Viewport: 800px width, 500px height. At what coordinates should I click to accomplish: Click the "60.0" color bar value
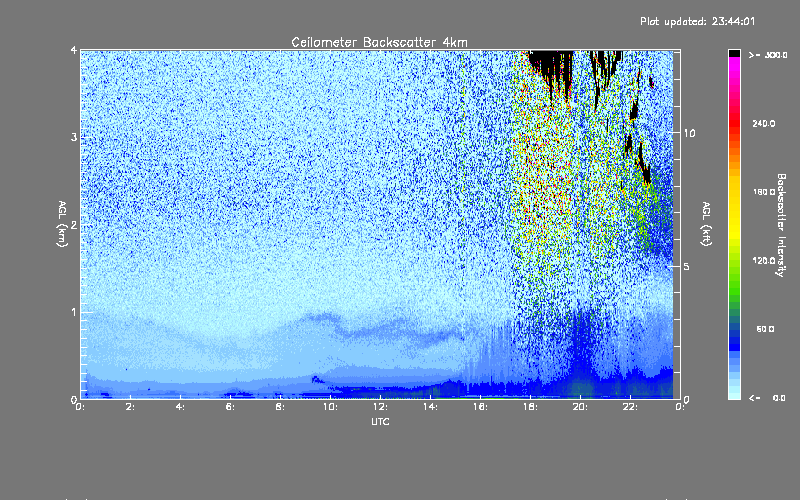pyautogui.click(x=765, y=329)
